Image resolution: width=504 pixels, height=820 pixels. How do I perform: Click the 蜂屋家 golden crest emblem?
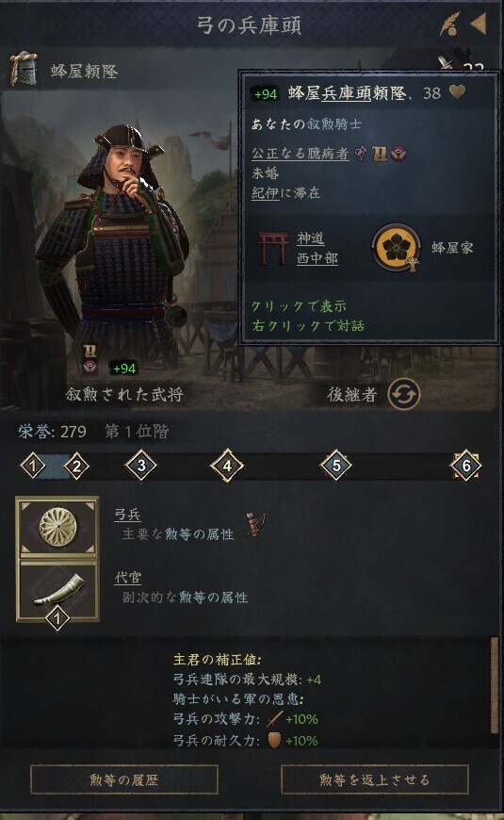click(396, 248)
